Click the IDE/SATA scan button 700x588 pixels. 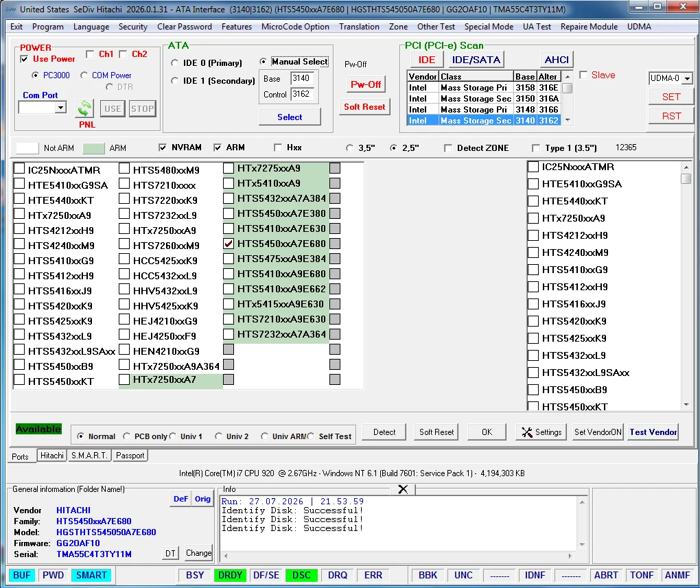click(x=476, y=60)
